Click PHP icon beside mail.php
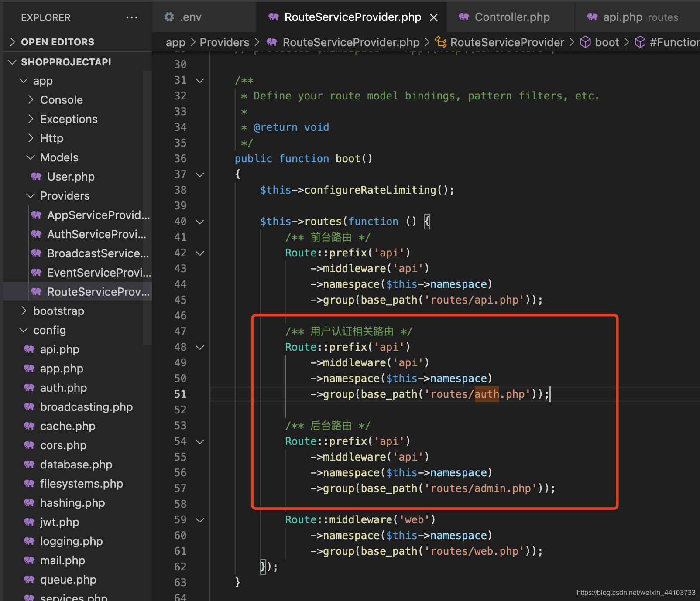 pyautogui.click(x=29, y=560)
